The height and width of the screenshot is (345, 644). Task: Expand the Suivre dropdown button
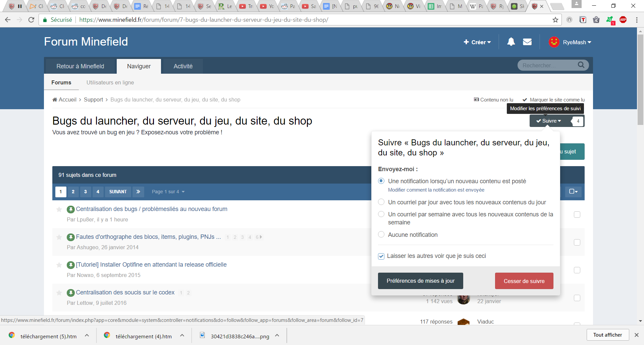tap(549, 121)
